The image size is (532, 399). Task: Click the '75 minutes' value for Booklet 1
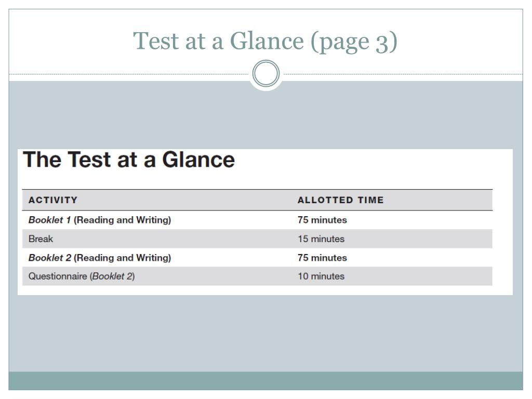(x=322, y=220)
